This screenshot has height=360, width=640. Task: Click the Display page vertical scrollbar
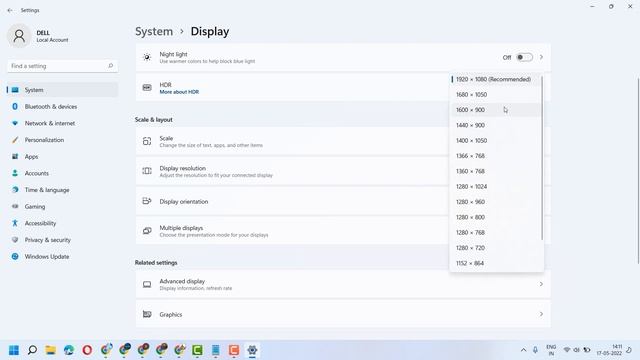(638, 171)
